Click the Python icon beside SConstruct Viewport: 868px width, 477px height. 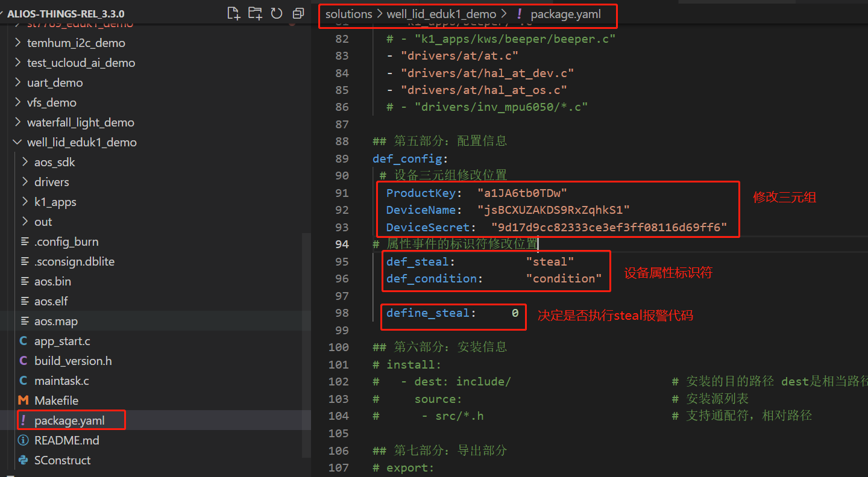[24, 460]
